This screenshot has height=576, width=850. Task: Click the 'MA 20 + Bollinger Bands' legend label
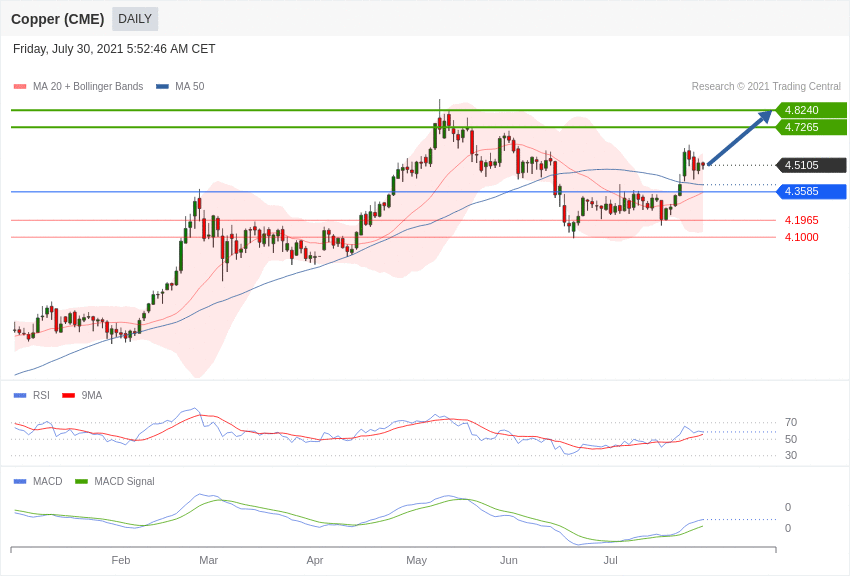pyautogui.click(x=88, y=86)
